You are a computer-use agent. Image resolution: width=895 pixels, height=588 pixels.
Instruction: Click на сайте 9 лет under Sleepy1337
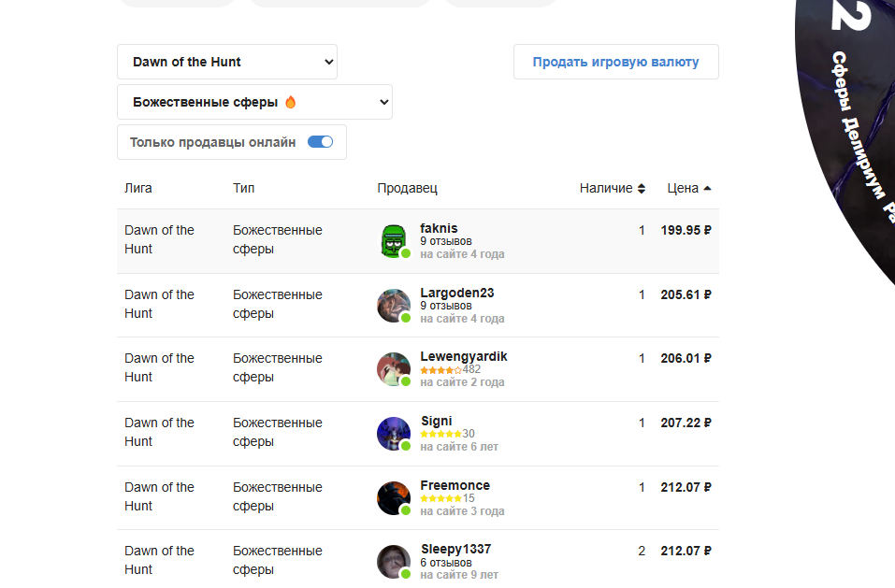459,575
